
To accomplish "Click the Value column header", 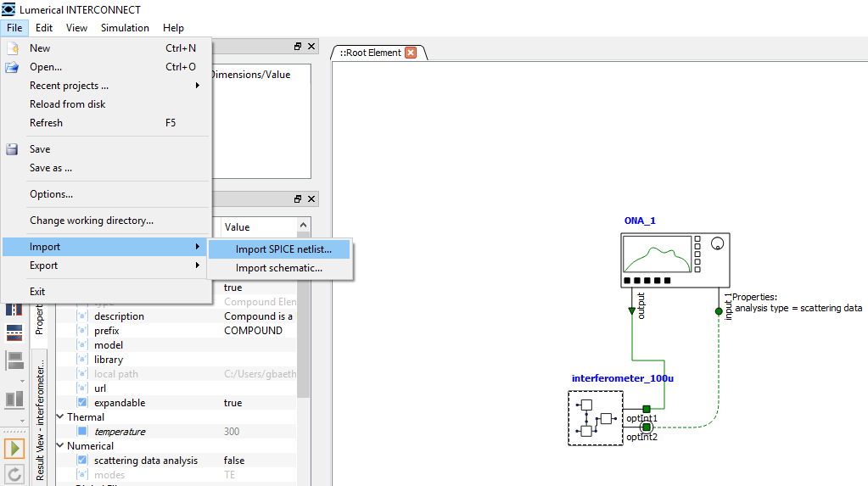I will coord(237,227).
